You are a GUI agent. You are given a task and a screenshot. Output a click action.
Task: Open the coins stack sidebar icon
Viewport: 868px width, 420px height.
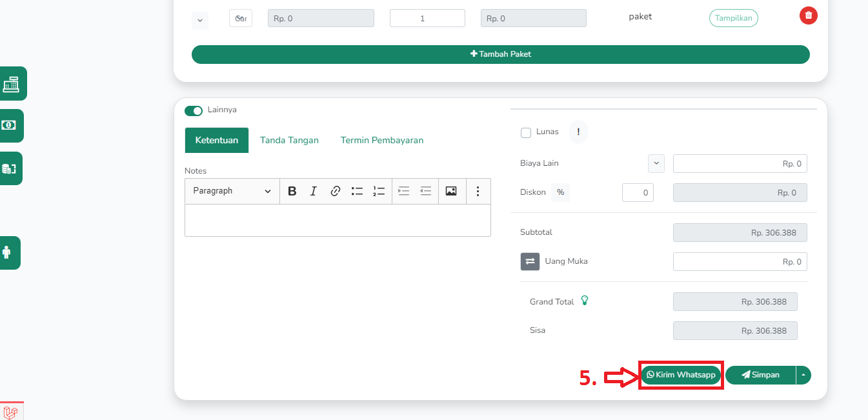[x=9, y=168]
